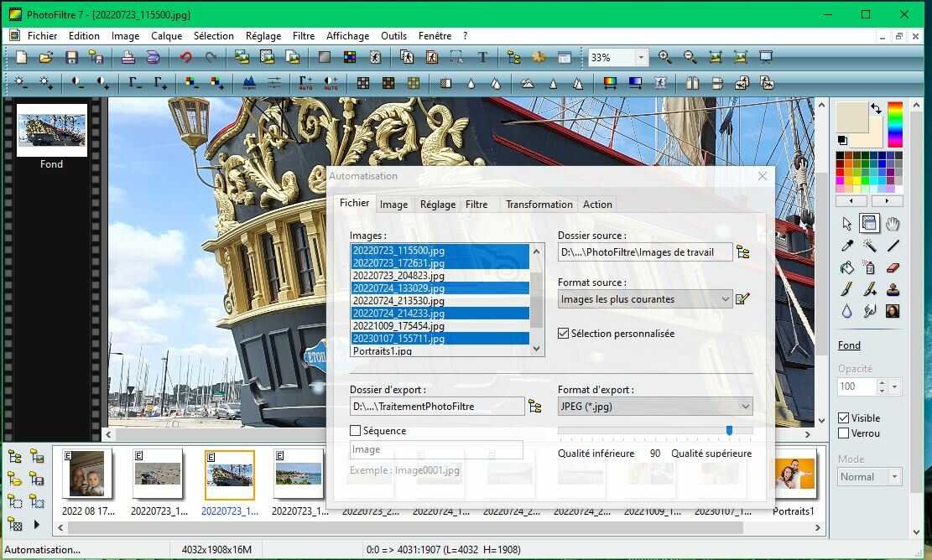Click the Redo arrow icon
The height and width of the screenshot is (560, 932).
[211, 57]
